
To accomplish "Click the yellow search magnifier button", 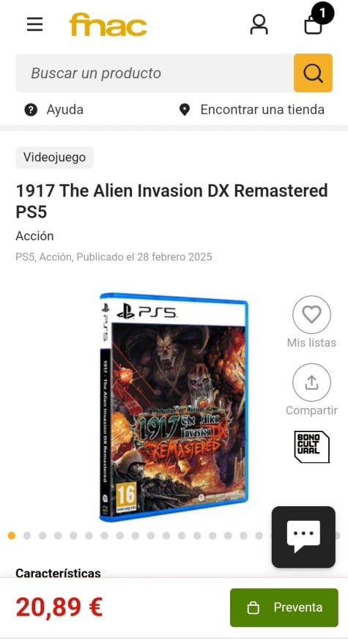I will point(313,73).
